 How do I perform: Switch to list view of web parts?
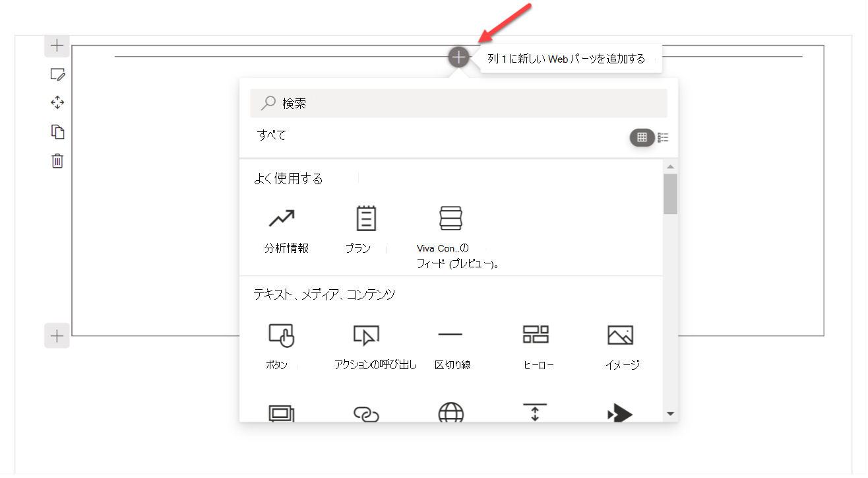coord(663,137)
